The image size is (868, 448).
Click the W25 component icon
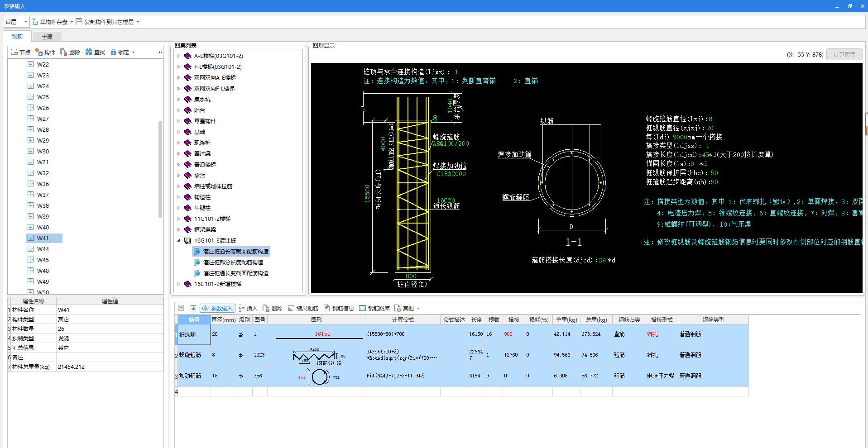tap(30, 97)
